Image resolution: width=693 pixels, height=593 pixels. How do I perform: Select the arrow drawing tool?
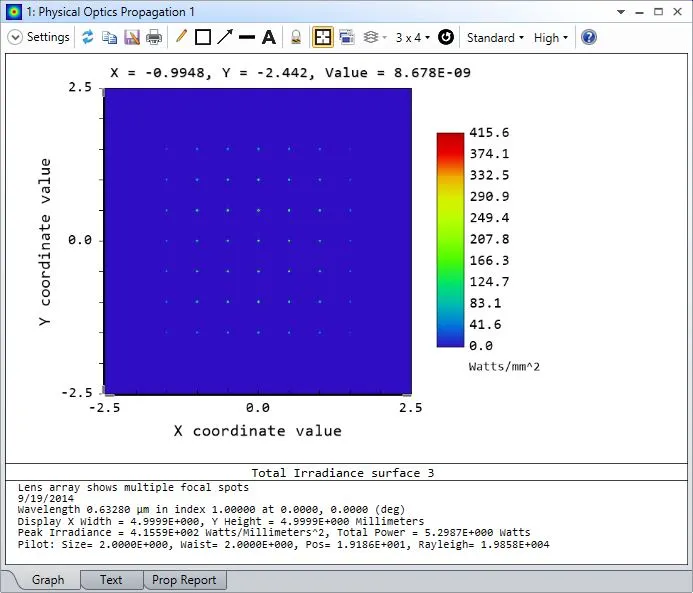[225, 37]
